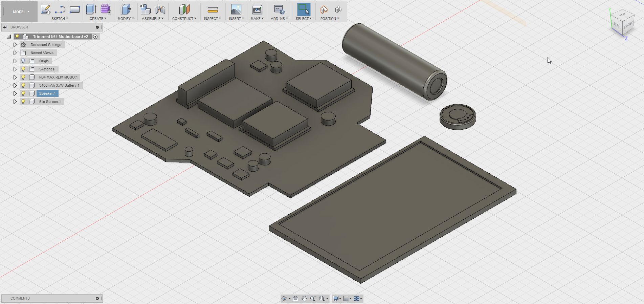Expand the N64 MAX REIM MOBO:1 node
The image size is (644, 304).
(x=15, y=77)
